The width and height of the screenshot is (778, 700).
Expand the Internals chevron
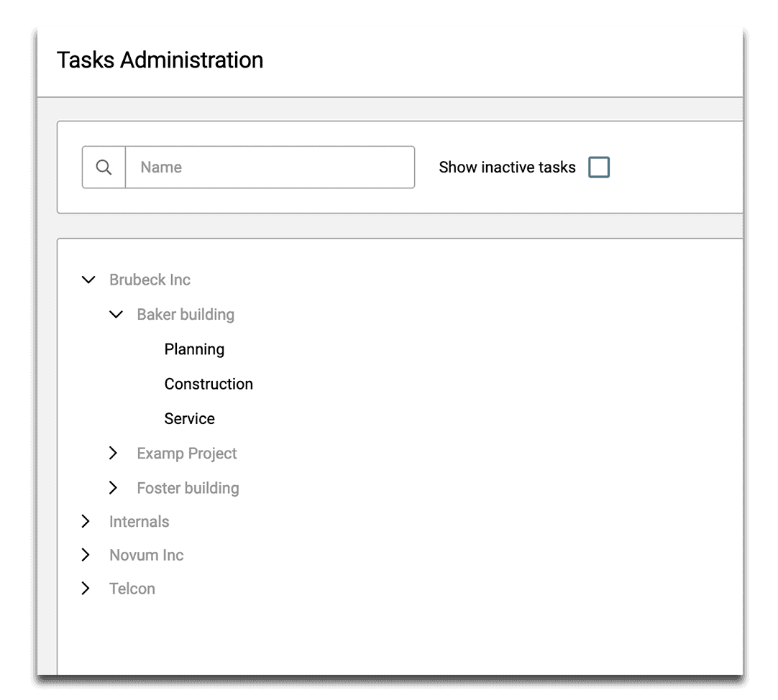(86, 521)
